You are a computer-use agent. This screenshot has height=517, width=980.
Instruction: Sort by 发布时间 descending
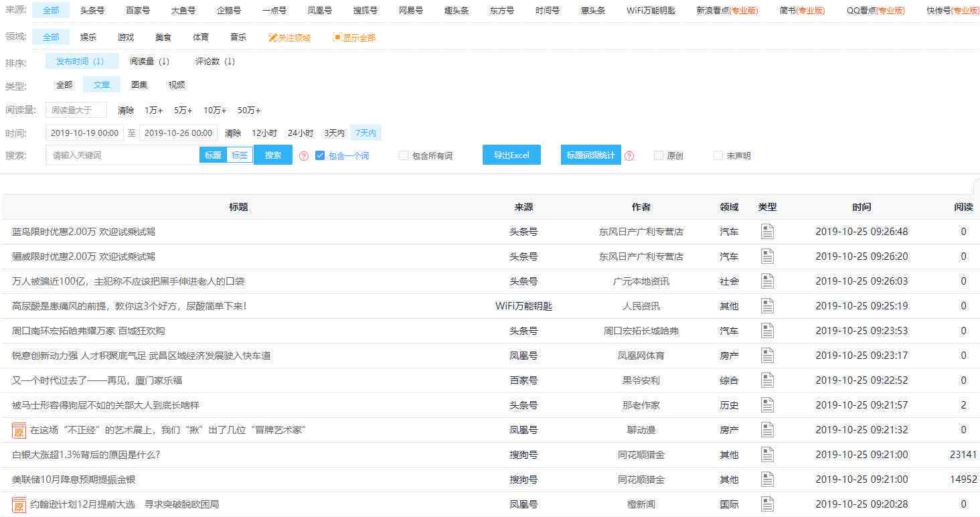[x=82, y=61]
